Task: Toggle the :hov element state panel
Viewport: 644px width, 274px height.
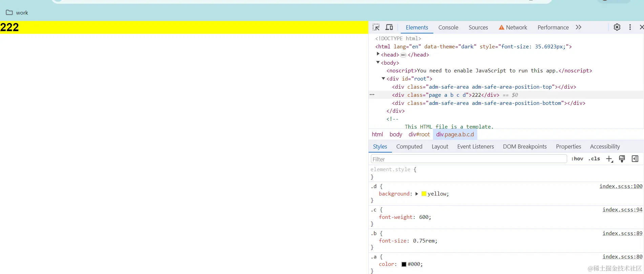Action: [x=577, y=159]
